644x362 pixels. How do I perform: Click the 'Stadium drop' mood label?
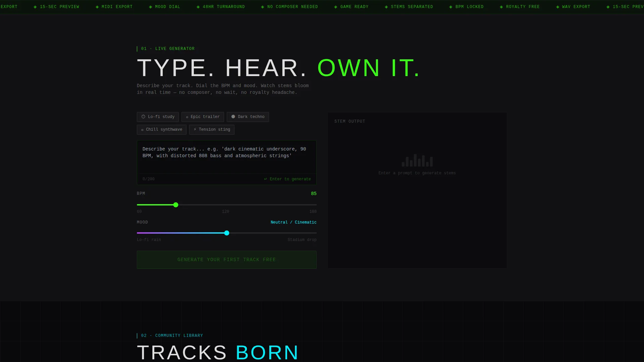[x=302, y=240]
